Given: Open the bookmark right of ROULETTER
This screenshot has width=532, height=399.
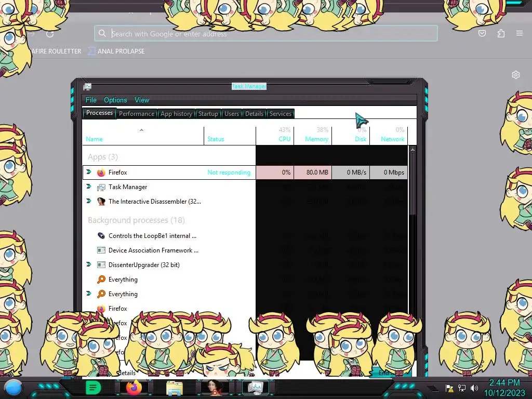Looking at the screenshot, I should [116, 51].
